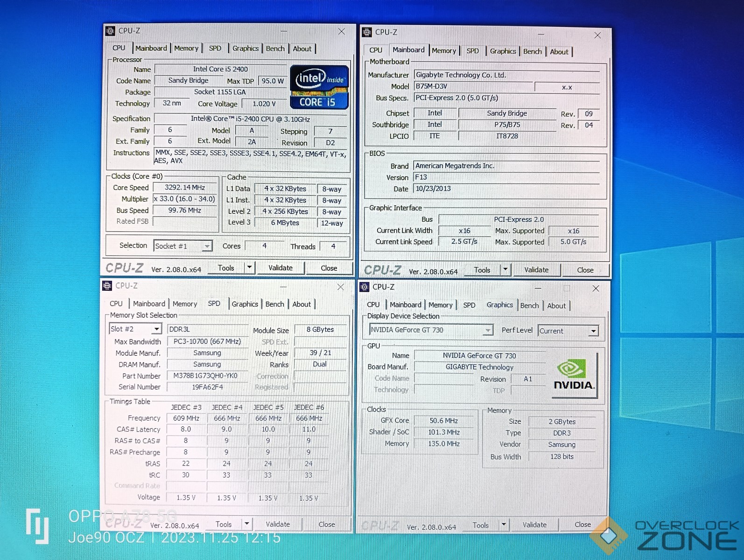This screenshot has height=560, width=744.
Task: Click Close button in the Gigabyte mainboard window
Action: click(585, 270)
